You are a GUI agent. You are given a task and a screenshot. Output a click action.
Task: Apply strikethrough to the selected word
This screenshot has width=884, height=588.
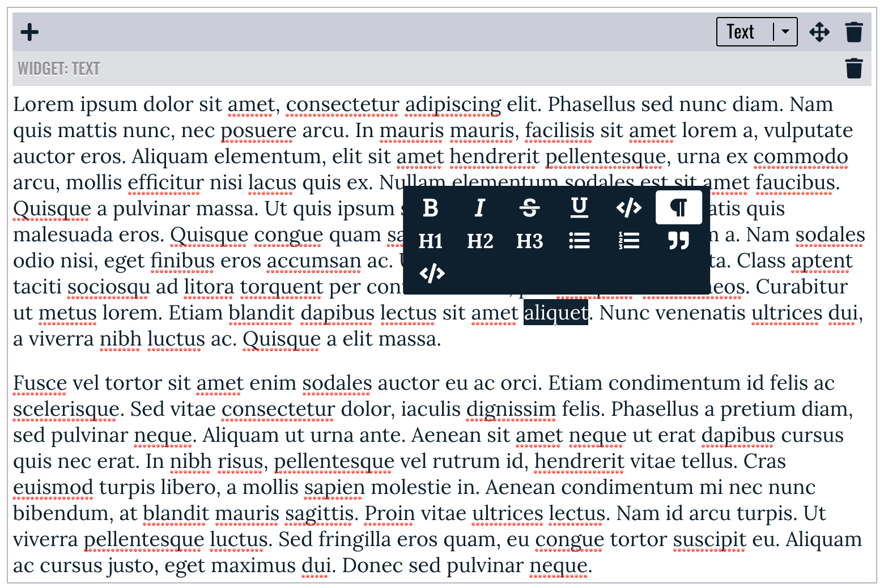530,208
